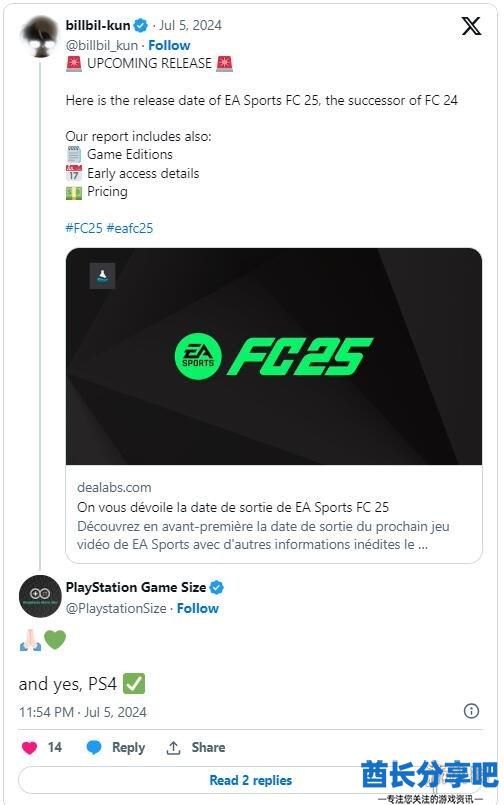Open the @PlaystationSize handle
The image size is (504, 805).
click(116, 608)
